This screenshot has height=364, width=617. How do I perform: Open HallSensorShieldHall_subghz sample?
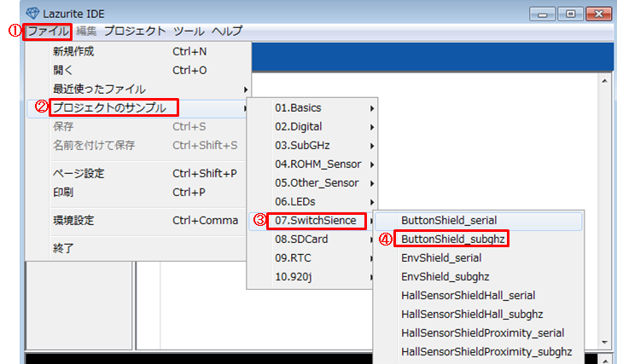479,315
